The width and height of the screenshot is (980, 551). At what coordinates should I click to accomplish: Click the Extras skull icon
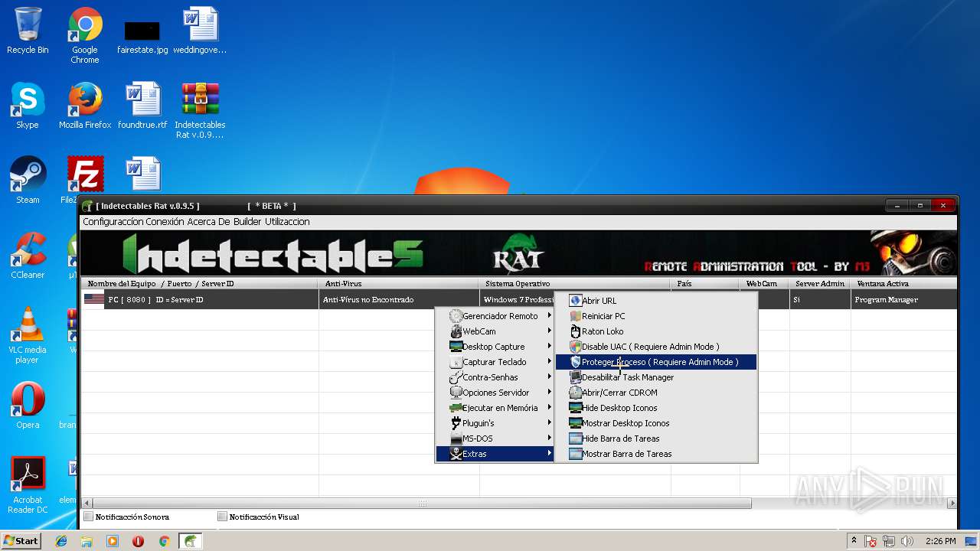(456, 454)
